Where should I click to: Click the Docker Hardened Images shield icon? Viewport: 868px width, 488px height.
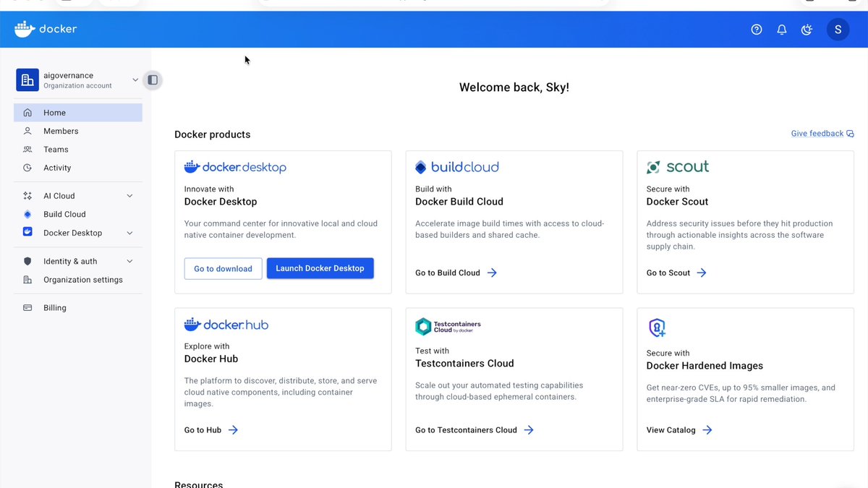[657, 328]
